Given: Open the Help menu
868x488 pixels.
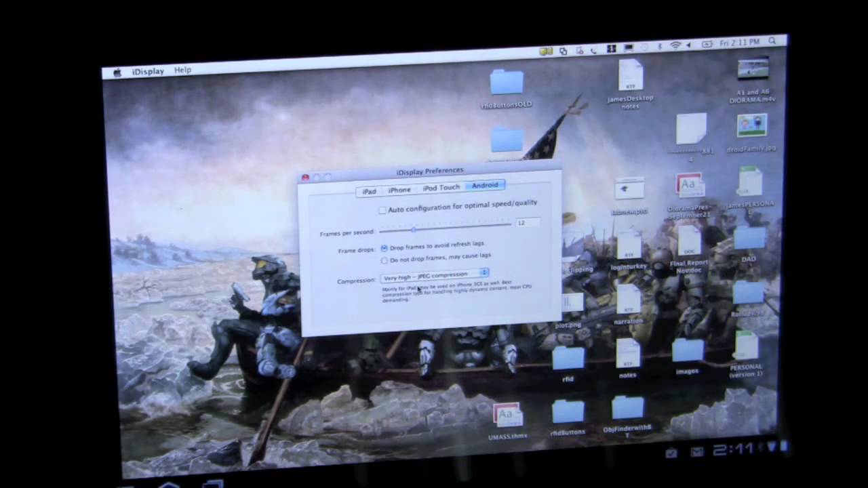Looking at the screenshot, I should point(182,70).
